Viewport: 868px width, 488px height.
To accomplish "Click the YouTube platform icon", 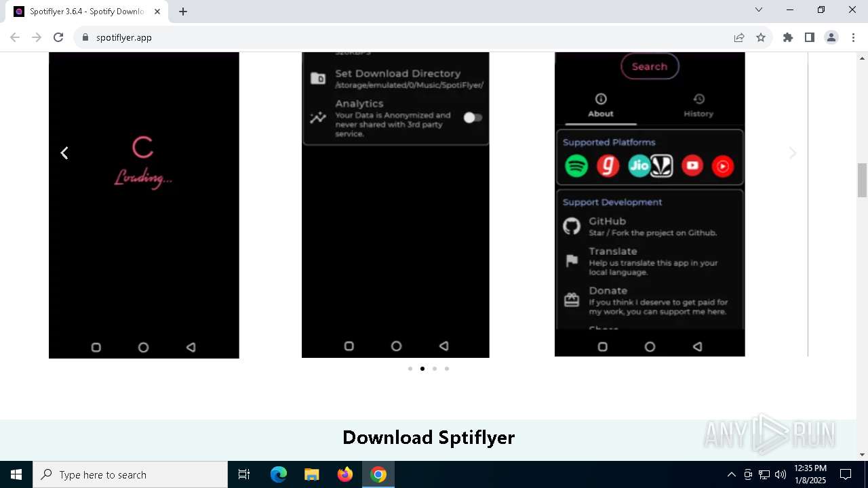I will click(x=692, y=166).
